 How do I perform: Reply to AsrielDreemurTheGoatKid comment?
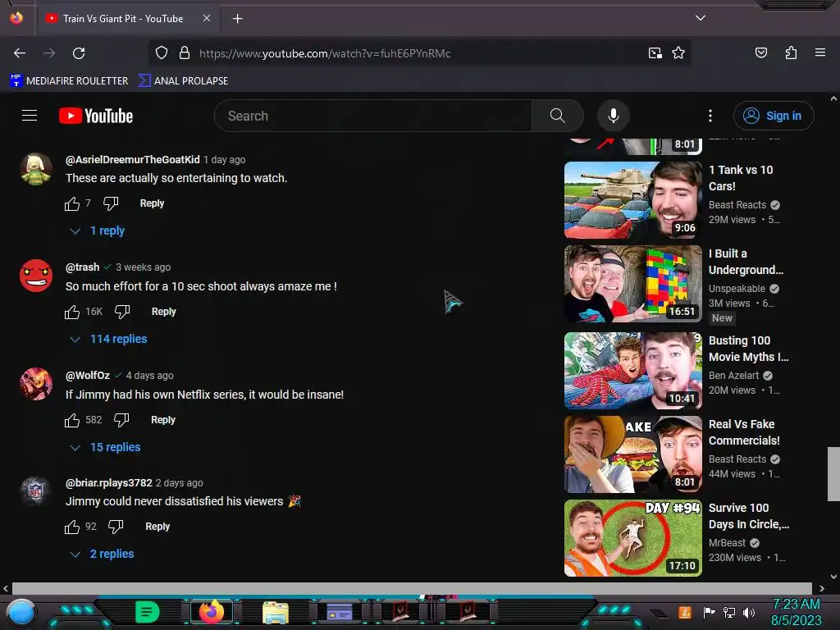[x=152, y=203]
